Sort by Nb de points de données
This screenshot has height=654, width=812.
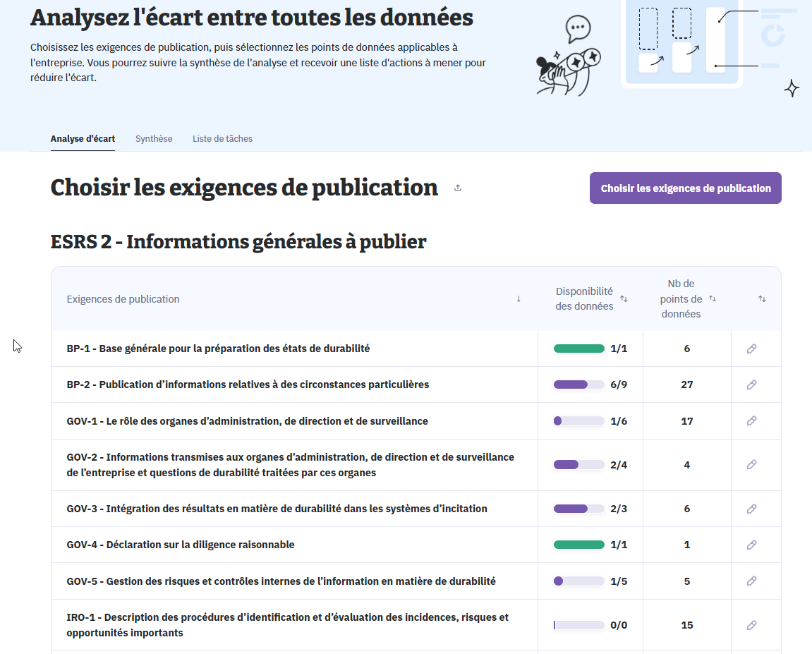coord(713,299)
